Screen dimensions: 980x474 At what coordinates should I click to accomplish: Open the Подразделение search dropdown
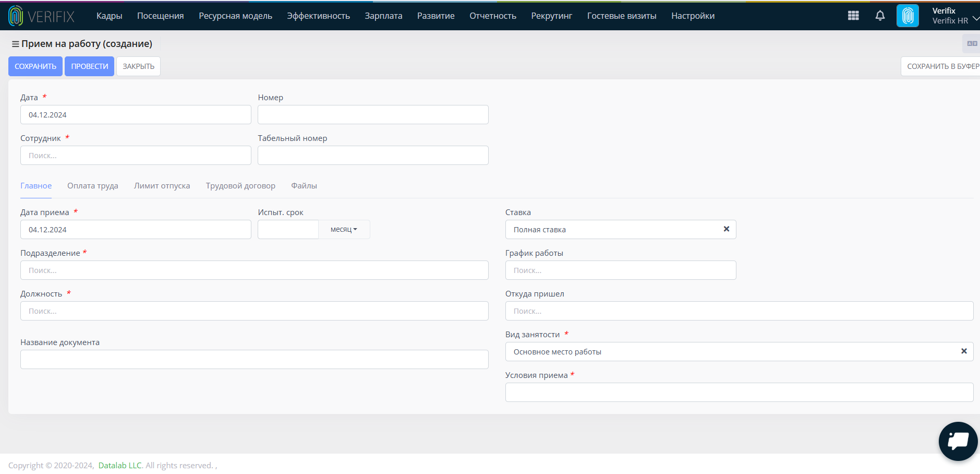coord(255,270)
